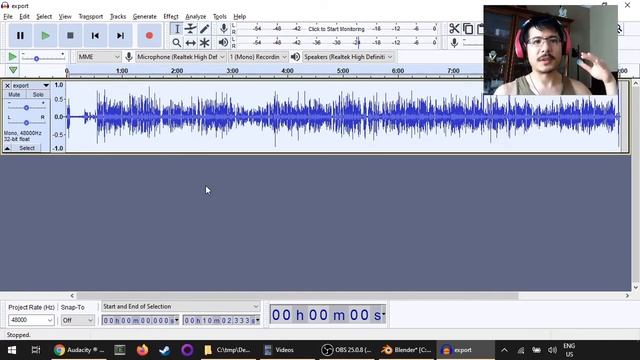The width and height of the screenshot is (640, 360).
Task: Select the Draw pencil tool
Action: [204, 29]
